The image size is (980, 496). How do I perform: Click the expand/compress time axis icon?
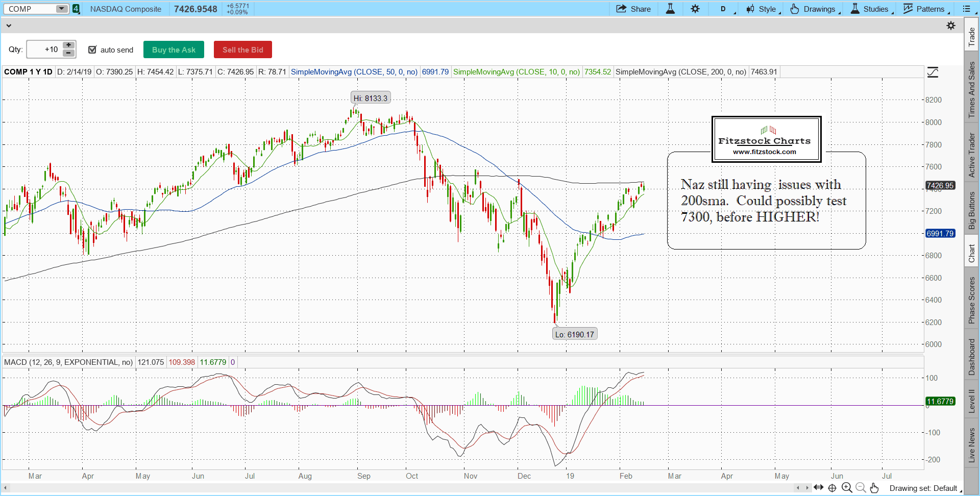pyautogui.click(x=818, y=488)
